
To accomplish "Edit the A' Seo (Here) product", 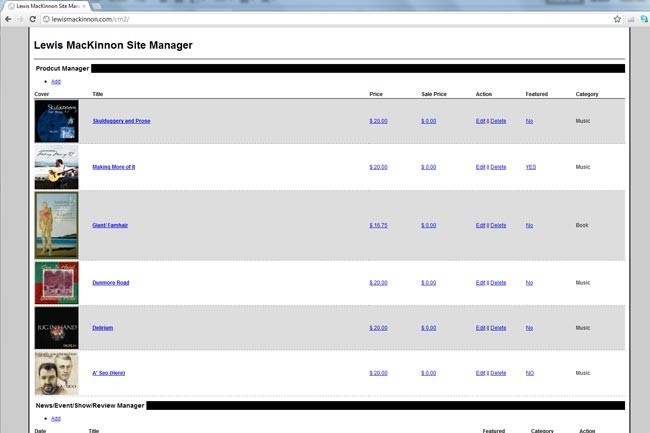I will 480,373.
